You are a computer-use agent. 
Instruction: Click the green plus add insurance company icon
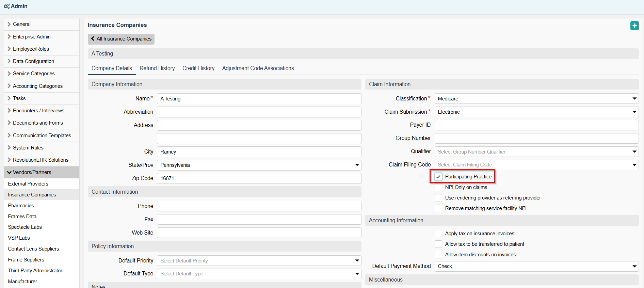point(634,26)
